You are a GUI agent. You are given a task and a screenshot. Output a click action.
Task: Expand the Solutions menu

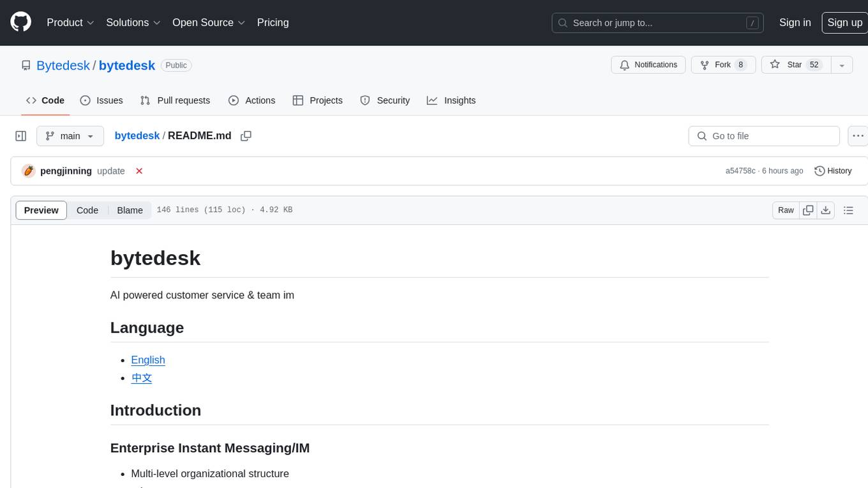133,22
